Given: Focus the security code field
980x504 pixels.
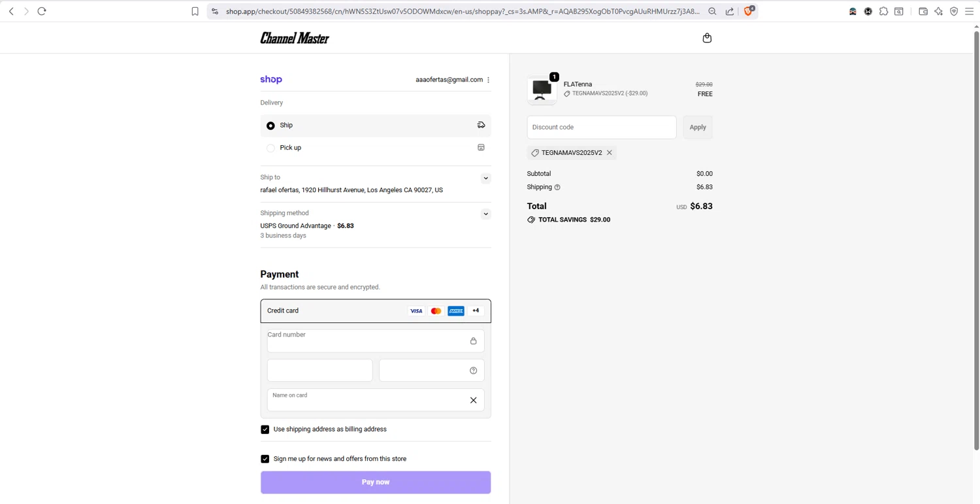Looking at the screenshot, I should click(432, 371).
